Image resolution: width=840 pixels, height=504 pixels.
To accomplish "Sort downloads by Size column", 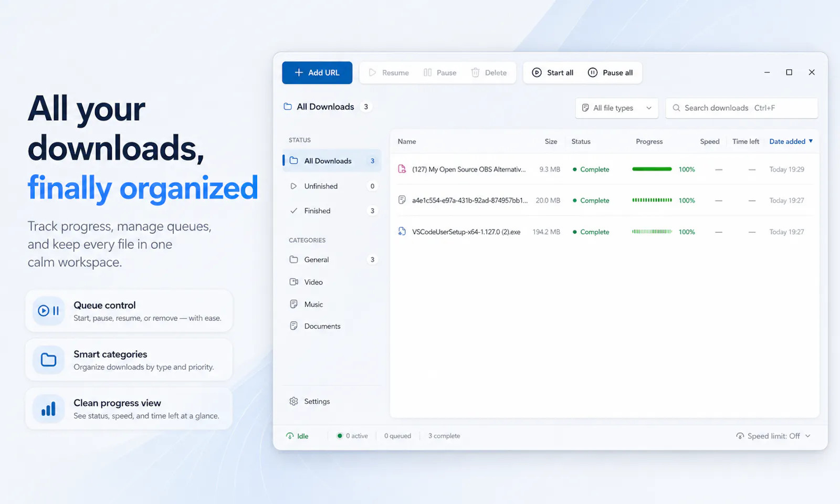I will pos(551,141).
